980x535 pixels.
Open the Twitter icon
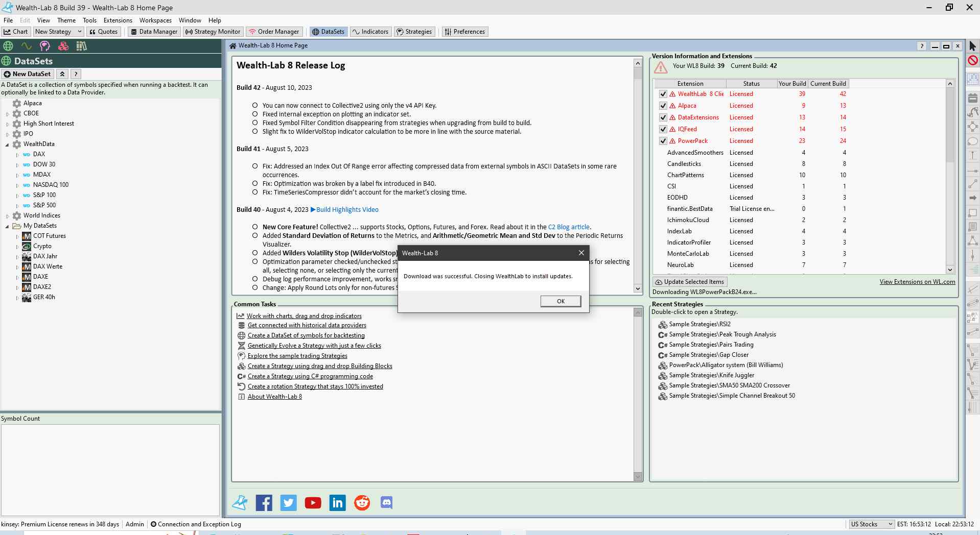tap(289, 503)
